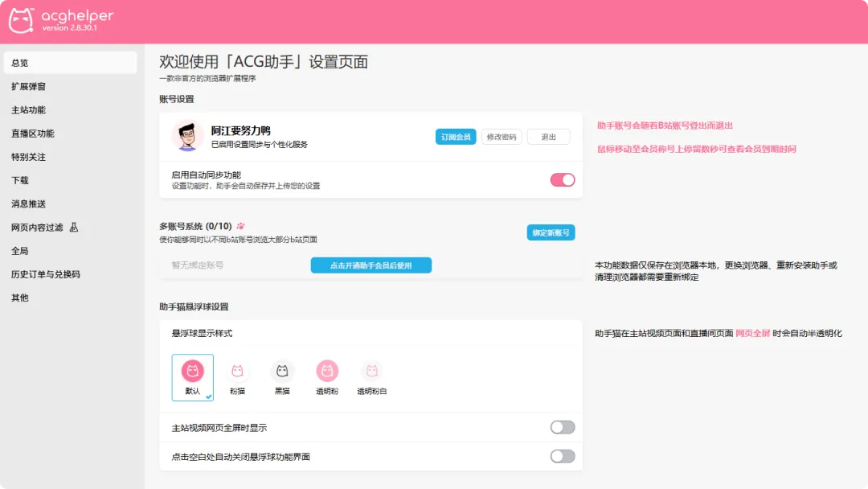The image size is (868, 489).
Task: Click the 暂无绑定账号 placeholder text
Action: pos(198,265)
